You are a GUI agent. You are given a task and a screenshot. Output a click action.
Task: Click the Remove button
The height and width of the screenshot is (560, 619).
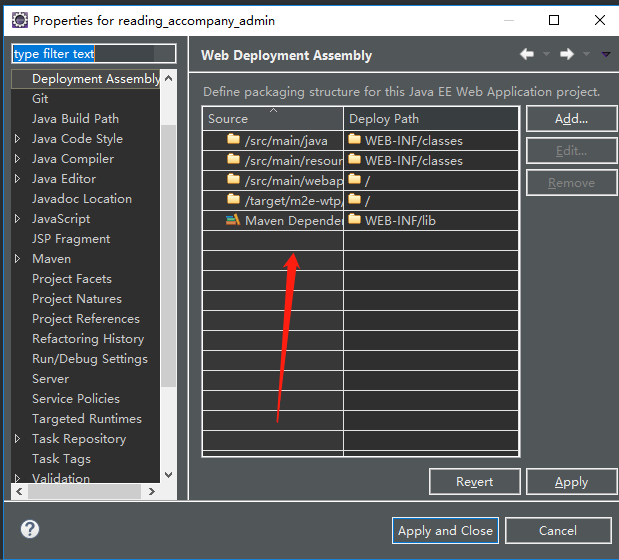571,183
